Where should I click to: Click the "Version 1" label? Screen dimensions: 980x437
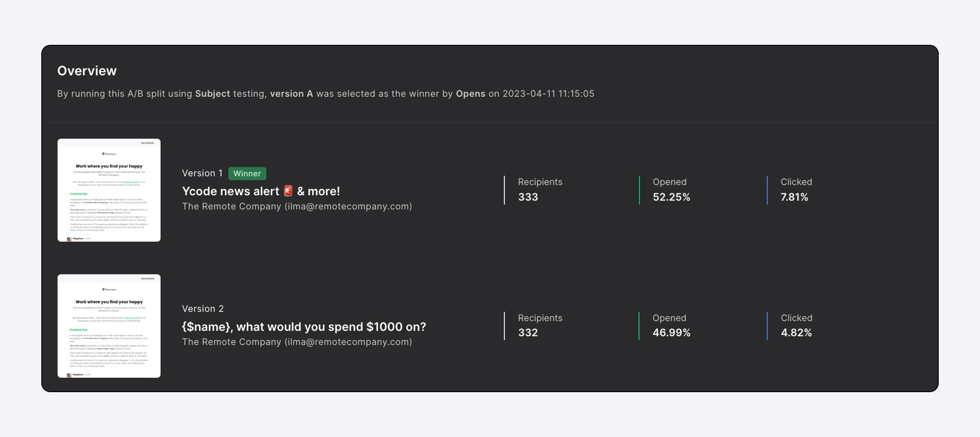pos(202,174)
